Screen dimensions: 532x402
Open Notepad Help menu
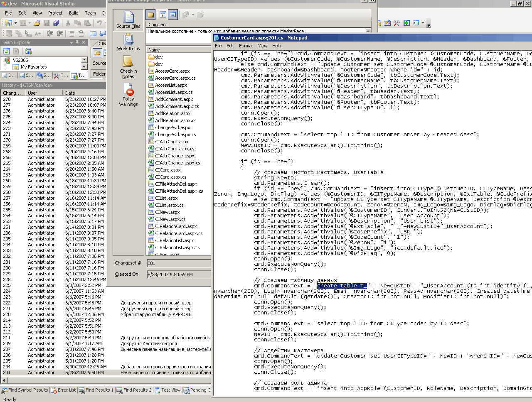coord(277,46)
